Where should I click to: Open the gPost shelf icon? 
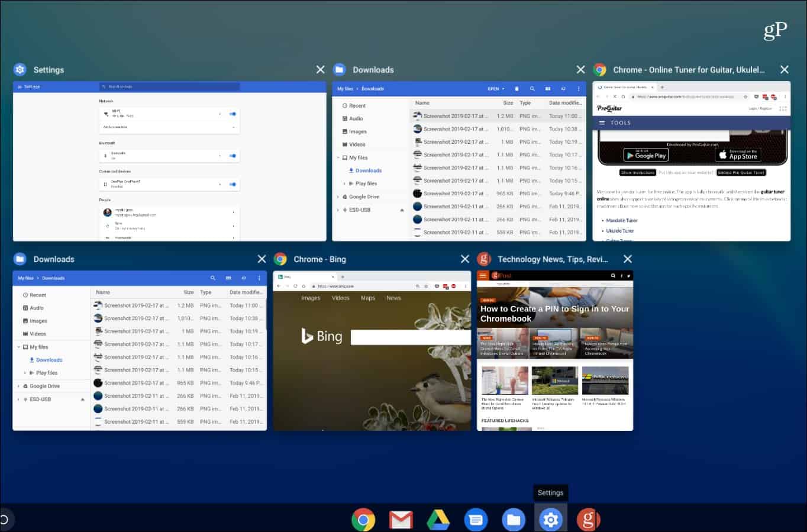[x=588, y=520]
